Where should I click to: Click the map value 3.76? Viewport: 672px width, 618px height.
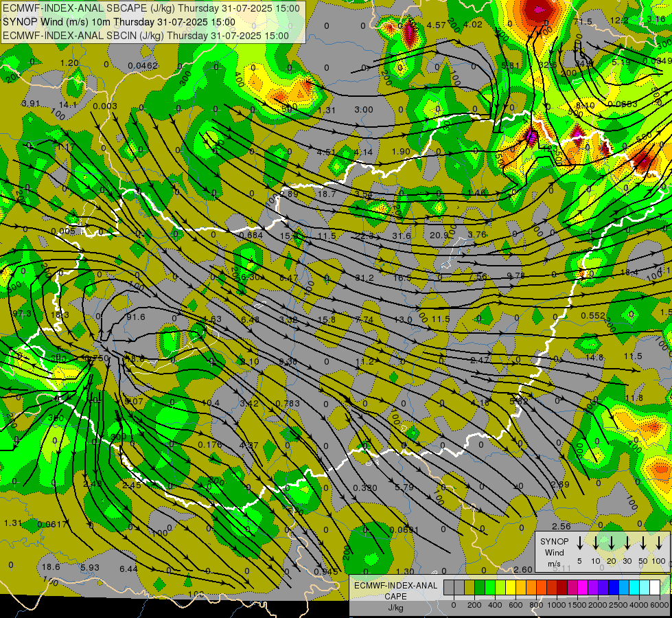coord(477,235)
